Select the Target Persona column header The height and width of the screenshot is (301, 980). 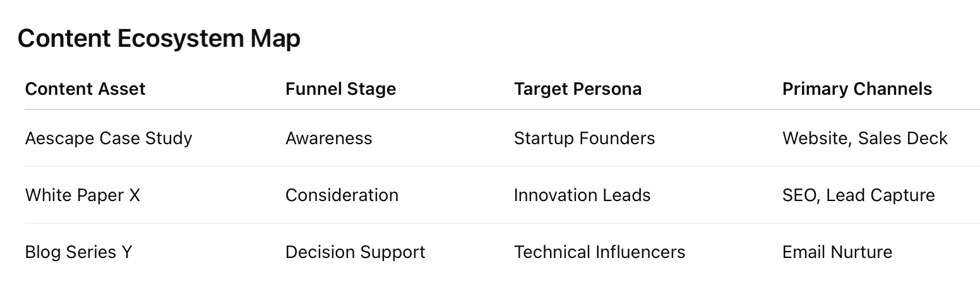click(x=578, y=89)
